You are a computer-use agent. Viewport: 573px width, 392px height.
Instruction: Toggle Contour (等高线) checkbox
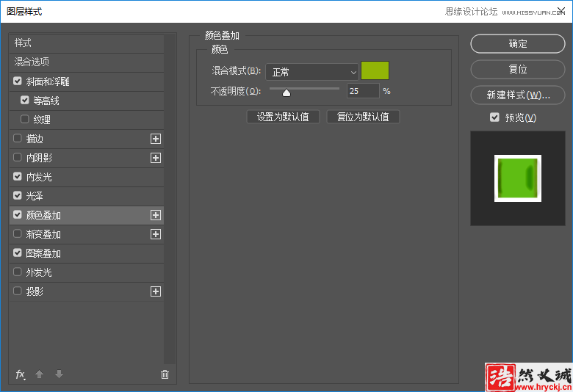24,100
